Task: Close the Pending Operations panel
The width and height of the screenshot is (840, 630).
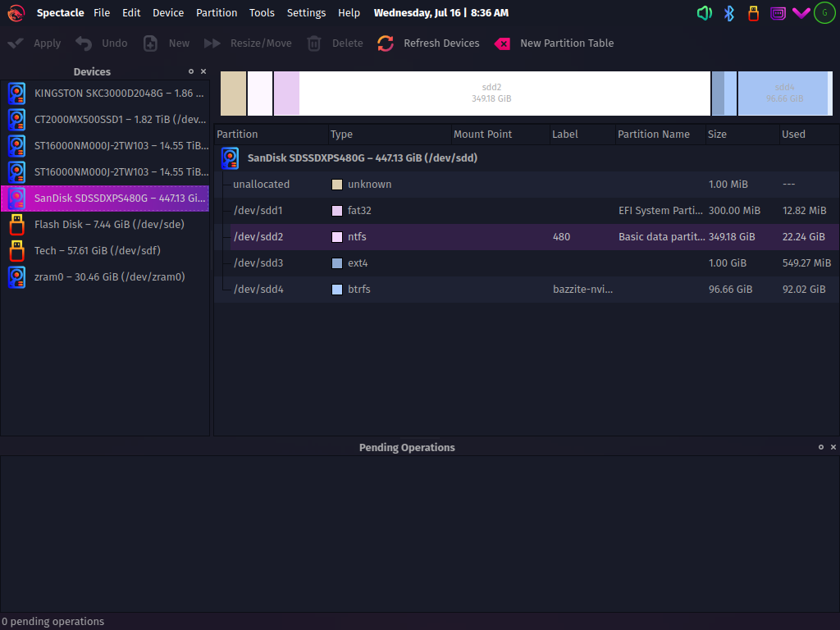Action: (833, 447)
